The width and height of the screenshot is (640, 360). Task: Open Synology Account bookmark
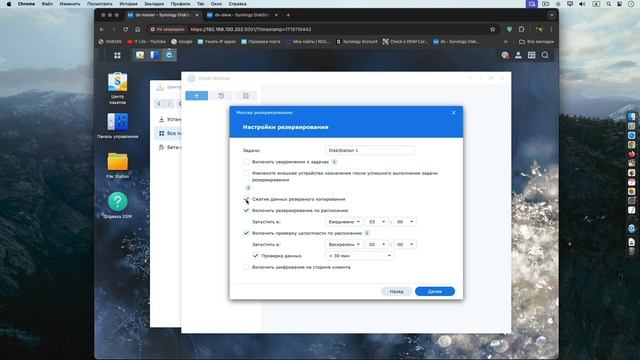point(357,42)
